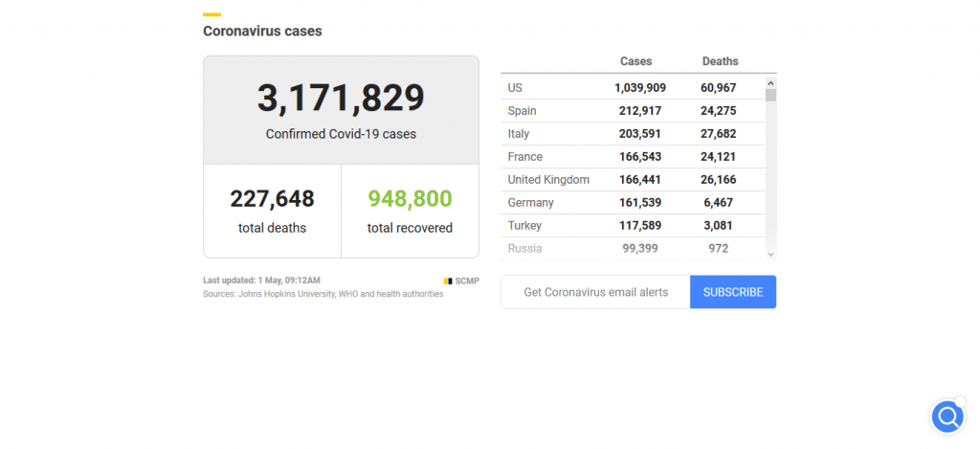Click the Deaths column header
The image size is (980, 449).
(x=720, y=61)
